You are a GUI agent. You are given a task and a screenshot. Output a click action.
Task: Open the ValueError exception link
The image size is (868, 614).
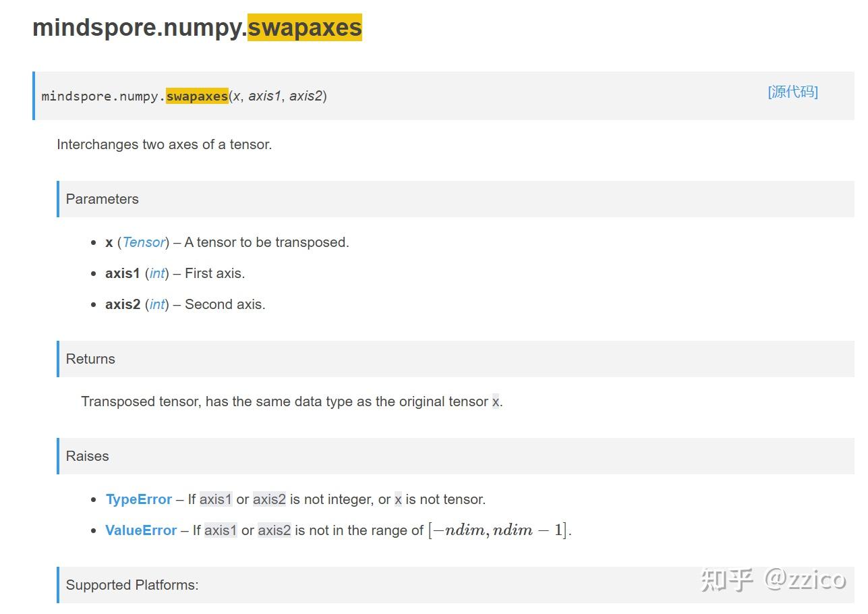(141, 530)
